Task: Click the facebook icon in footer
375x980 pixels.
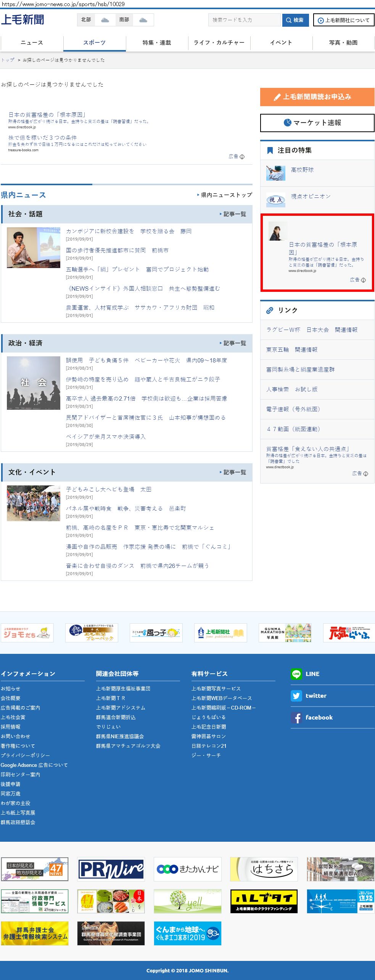Action: pyautogui.click(x=296, y=718)
